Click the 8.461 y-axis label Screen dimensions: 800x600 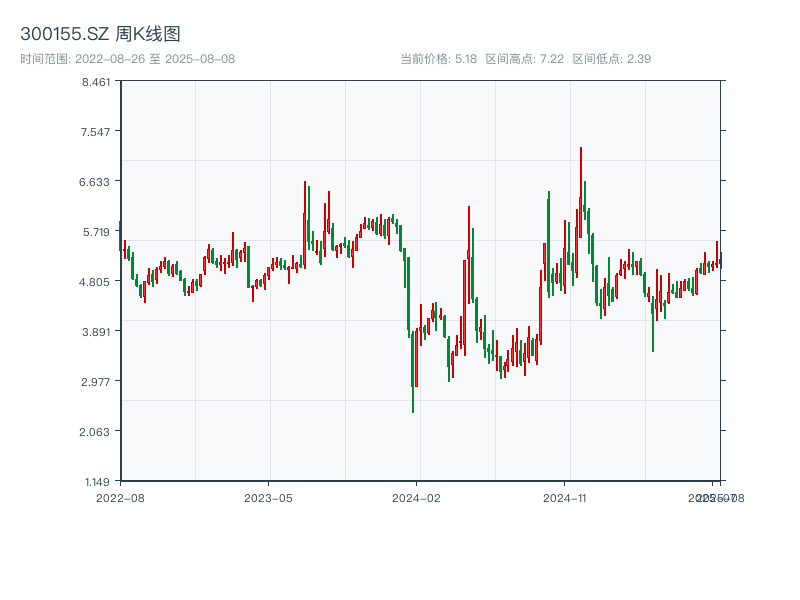pos(96,82)
